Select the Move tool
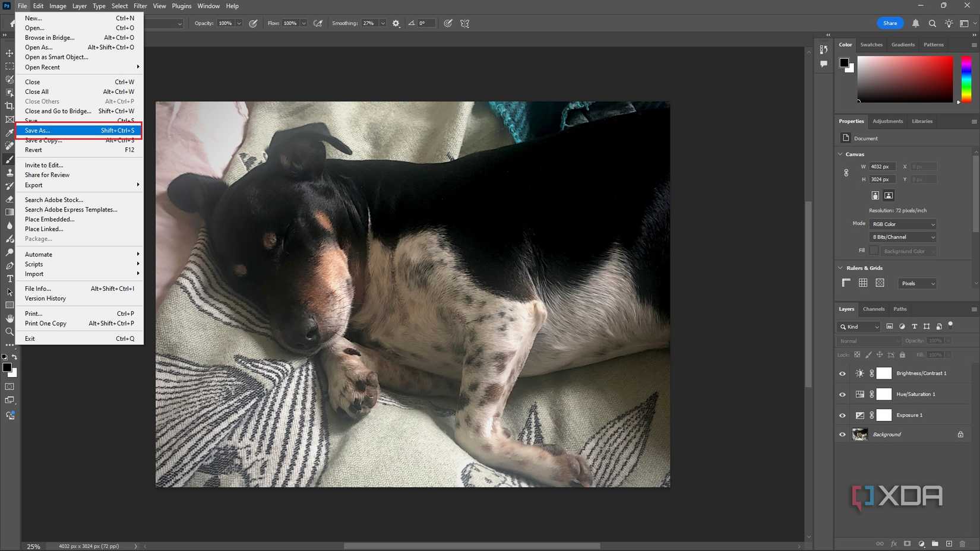 pos(10,53)
